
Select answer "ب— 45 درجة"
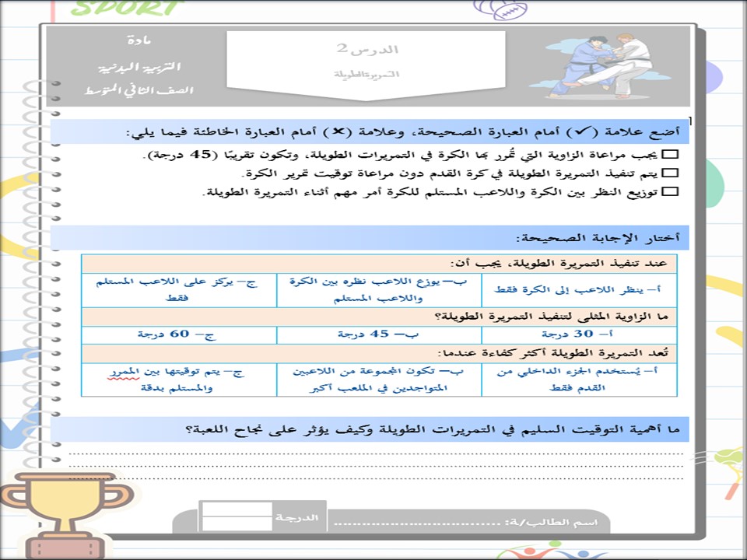pyautogui.click(x=379, y=334)
